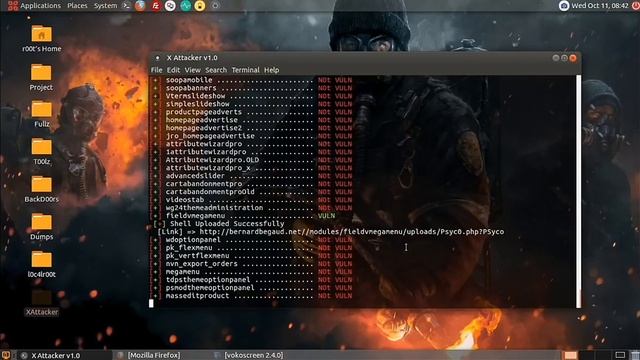This screenshot has height=360, width=640.
Task: Select the BackD00rs folder on desktop
Action: pos(41,189)
